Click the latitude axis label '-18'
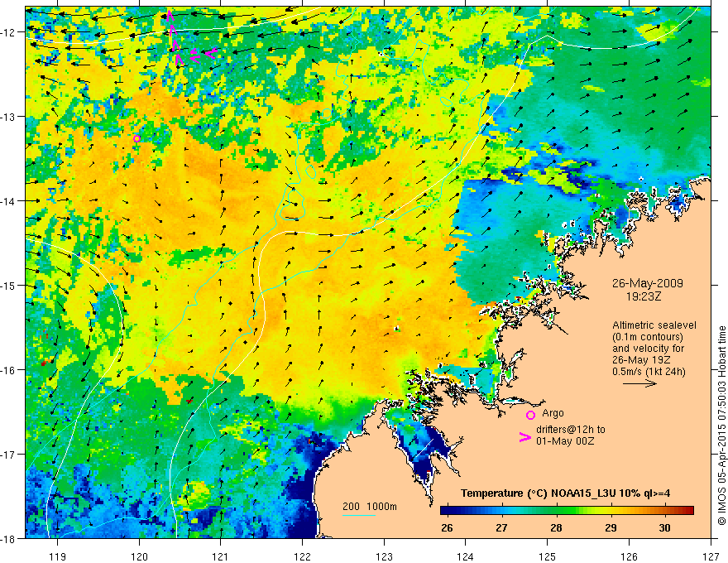 pyautogui.click(x=8, y=539)
